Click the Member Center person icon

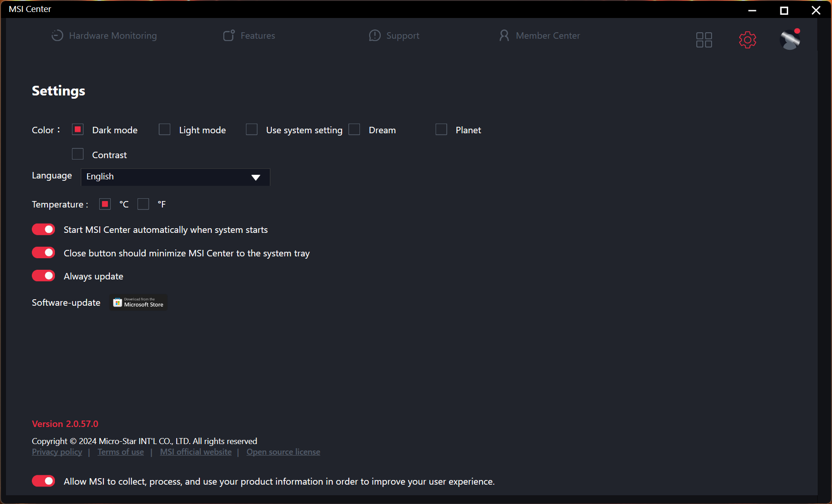pos(504,36)
